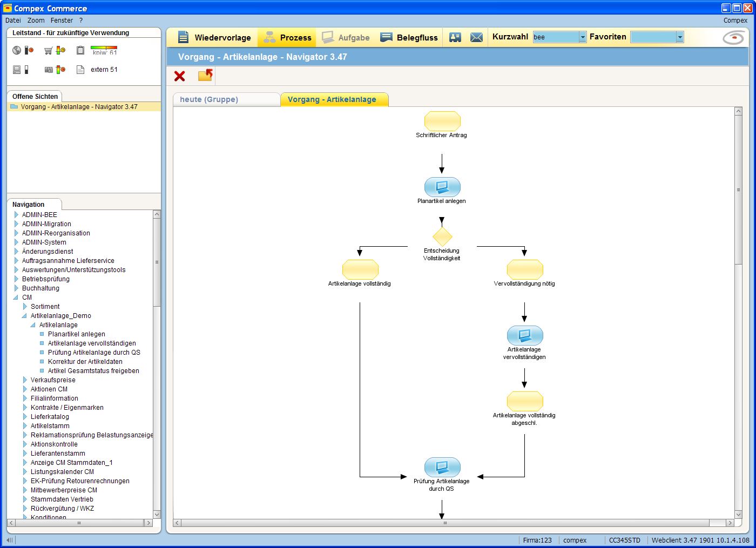Click the globe icon in Leitstand panel
This screenshot has width=756, height=548.
17,50
